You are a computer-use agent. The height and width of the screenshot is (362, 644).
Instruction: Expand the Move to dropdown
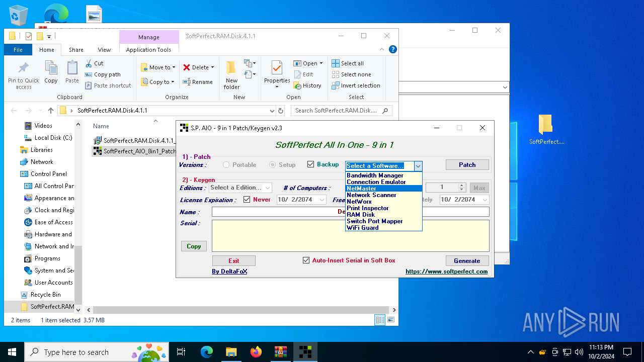(174, 67)
